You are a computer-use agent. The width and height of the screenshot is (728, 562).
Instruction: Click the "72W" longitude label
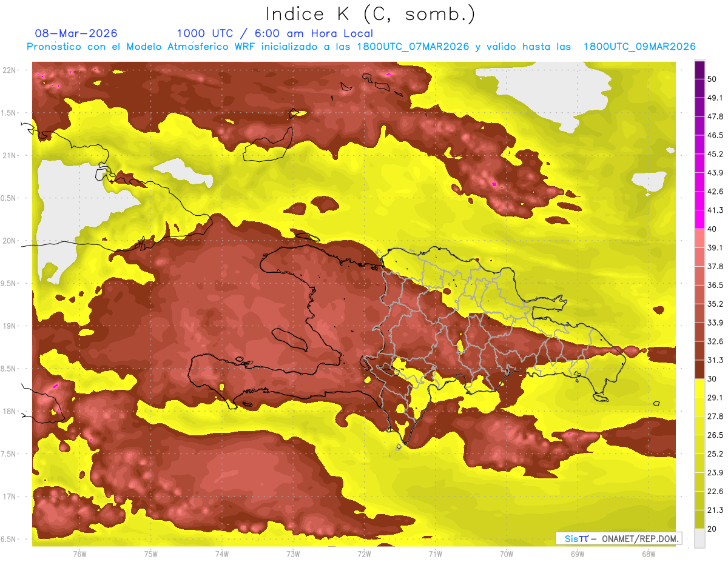tap(364, 554)
